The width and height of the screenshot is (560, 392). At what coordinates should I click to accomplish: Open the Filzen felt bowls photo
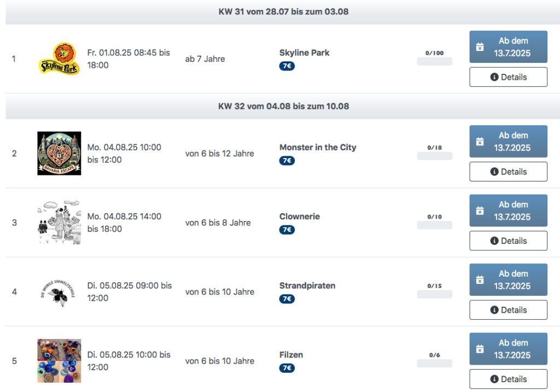(59, 361)
